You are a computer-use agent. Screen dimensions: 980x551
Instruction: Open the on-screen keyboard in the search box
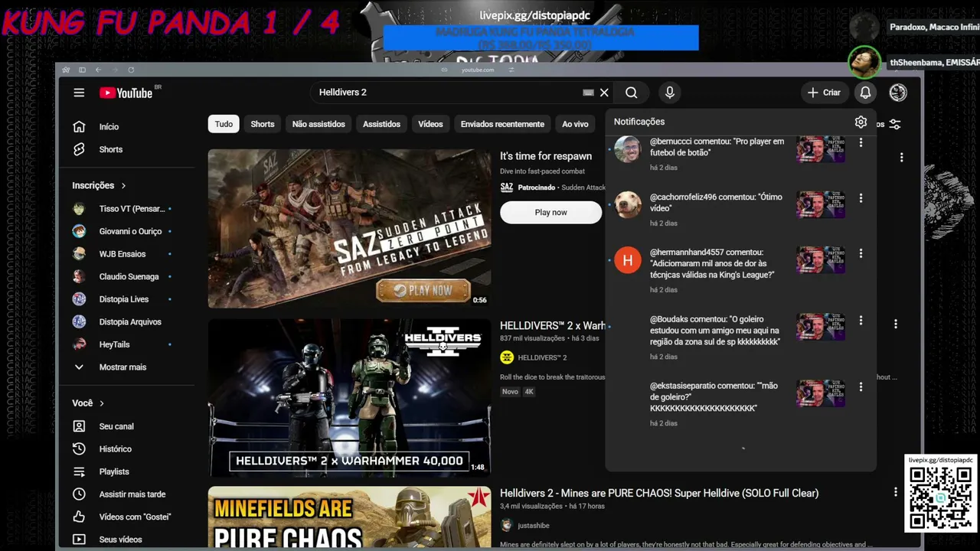(x=588, y=93)
